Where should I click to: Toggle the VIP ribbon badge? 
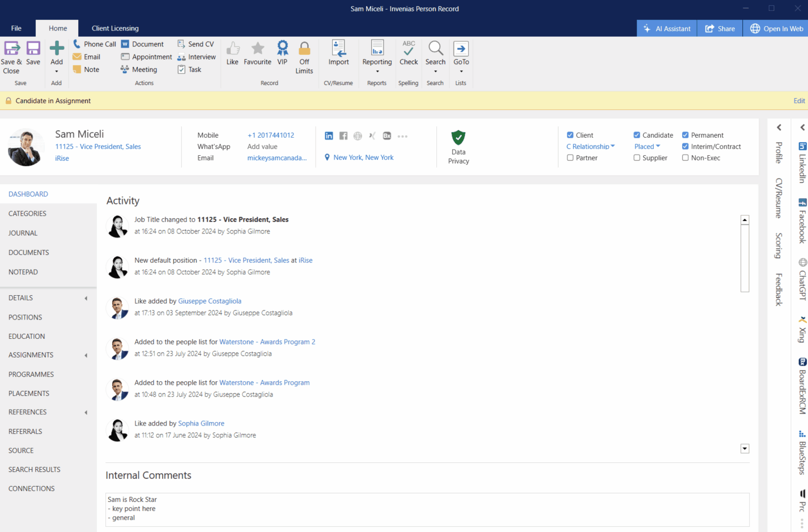point(282,48)
